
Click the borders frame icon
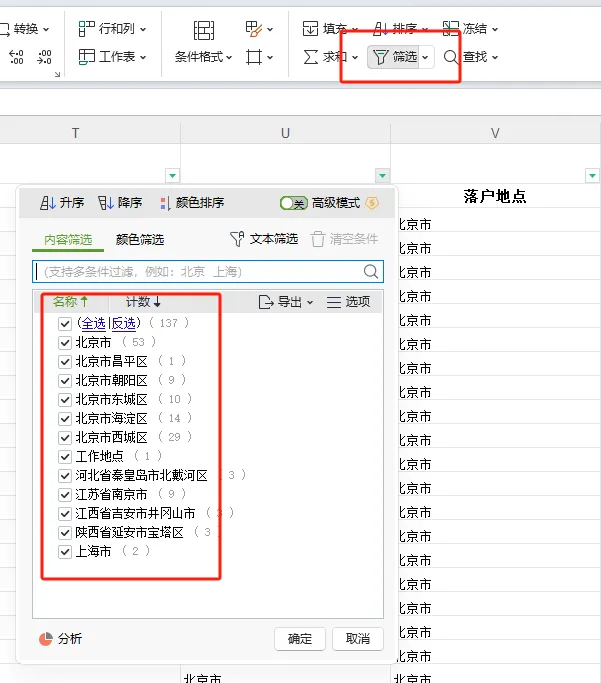coord(253,57)
